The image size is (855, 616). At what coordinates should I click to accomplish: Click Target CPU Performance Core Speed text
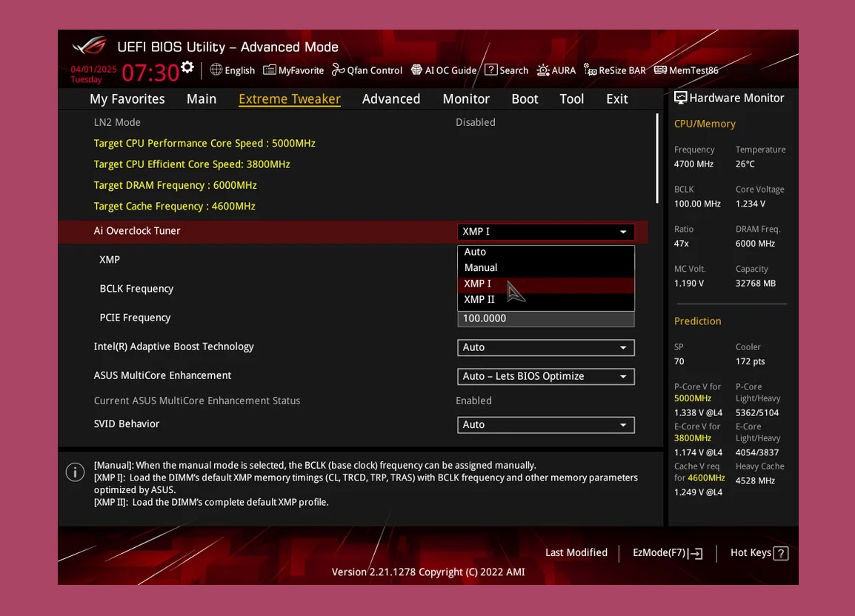[204, 144]
